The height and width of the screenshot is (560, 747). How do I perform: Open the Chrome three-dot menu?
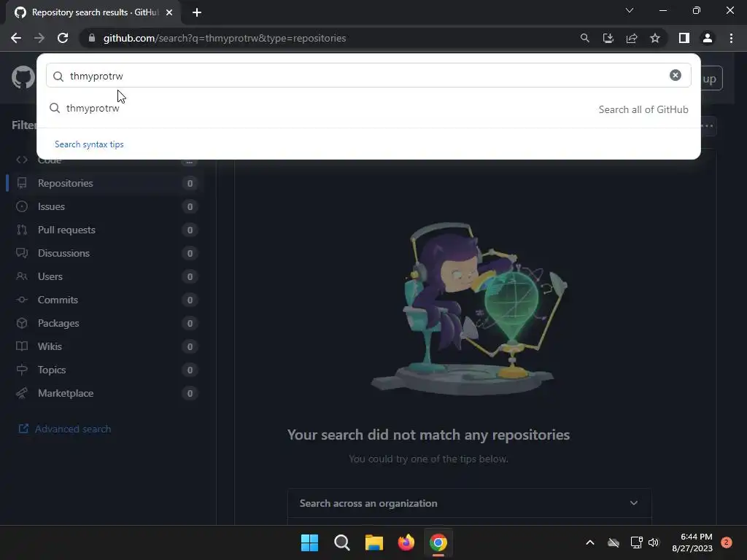pos(731,38)
